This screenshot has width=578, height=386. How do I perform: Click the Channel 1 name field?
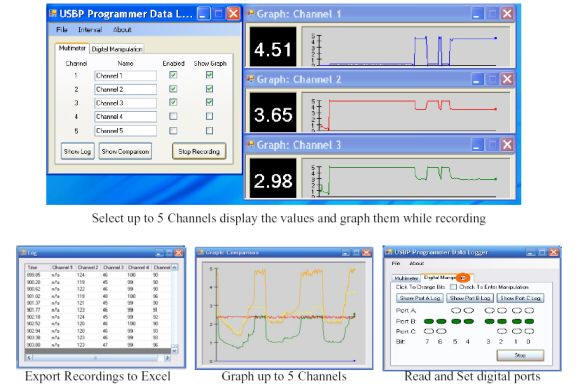click(125, 76)
